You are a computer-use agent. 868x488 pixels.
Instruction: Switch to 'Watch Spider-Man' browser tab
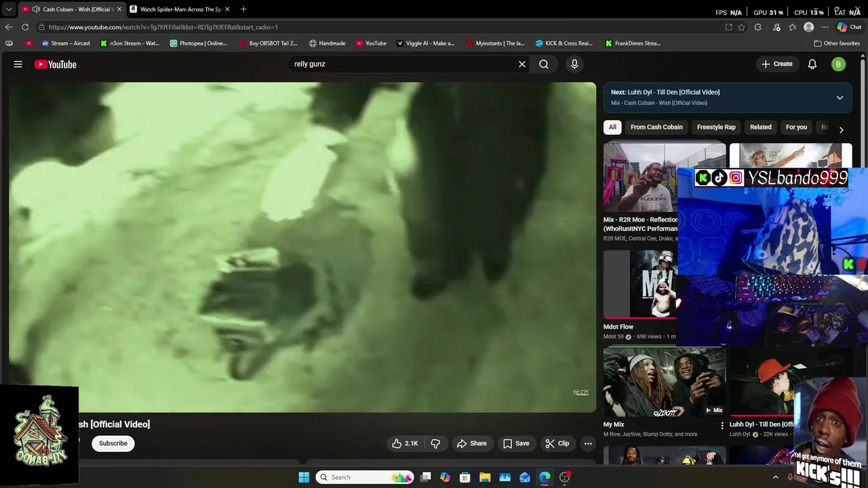click(180, 9)
